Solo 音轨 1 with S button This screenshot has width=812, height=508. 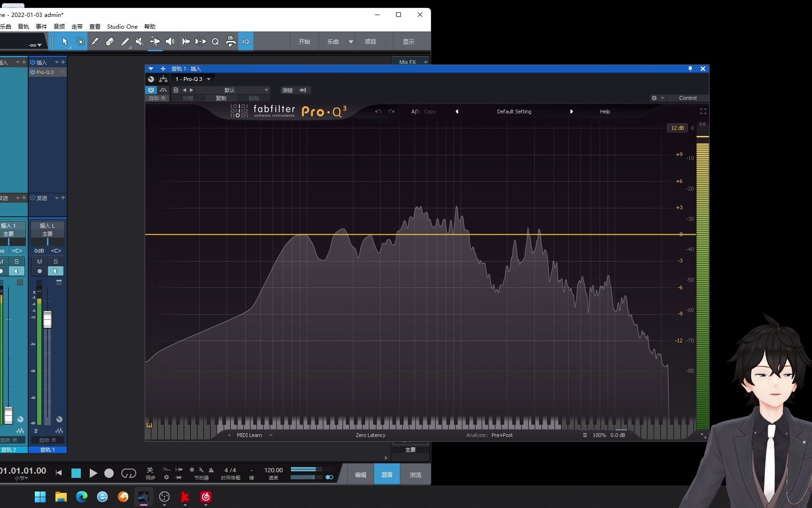click(55, 262)
